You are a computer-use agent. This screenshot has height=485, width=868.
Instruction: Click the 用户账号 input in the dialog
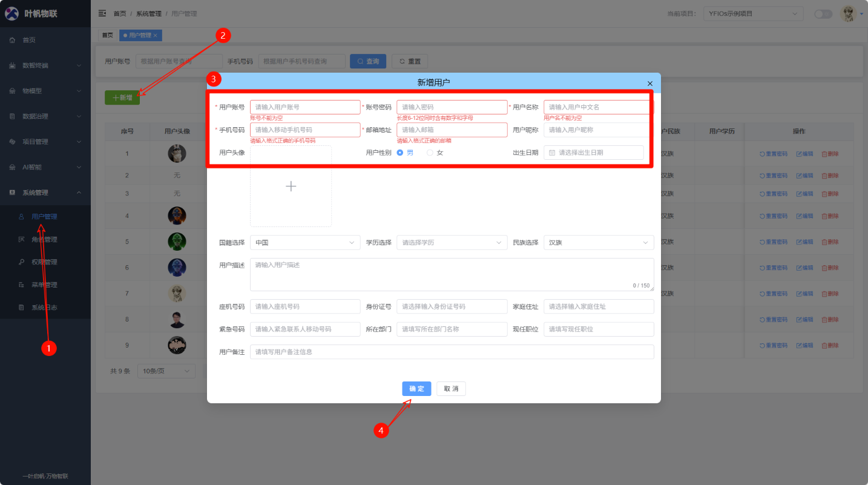pyautogui.click(x=305, y=107)
